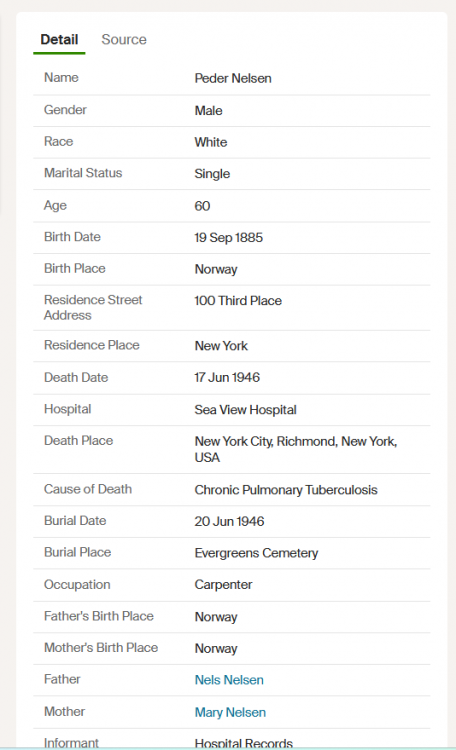Open father Nels Nelsen's record link

229,680
